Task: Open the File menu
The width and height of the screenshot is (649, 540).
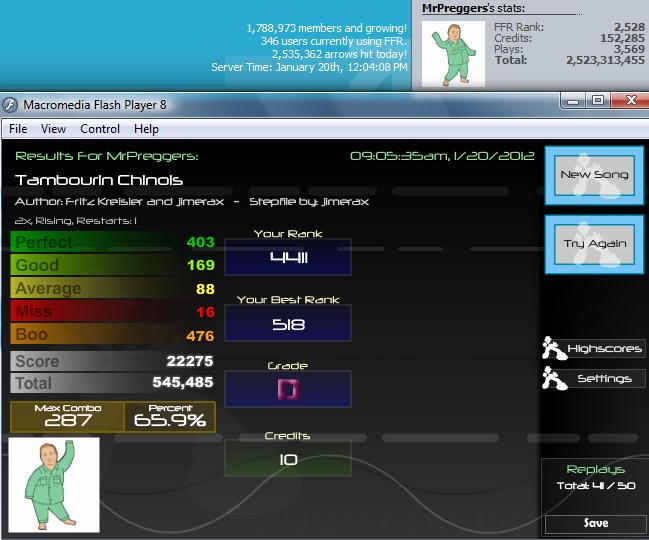Action: tap(18, 129)
